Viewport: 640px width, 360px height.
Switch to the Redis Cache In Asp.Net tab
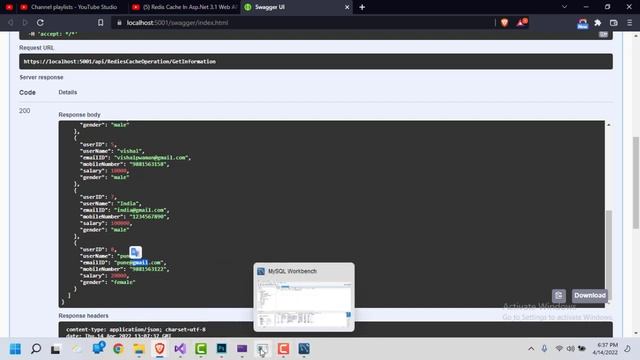click(184, 7)
